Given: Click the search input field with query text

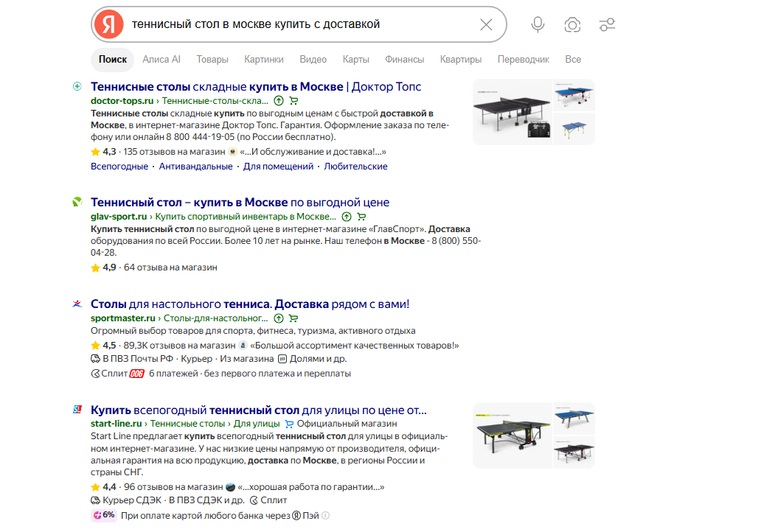Looking at the screenshot, I should point(300,24).
